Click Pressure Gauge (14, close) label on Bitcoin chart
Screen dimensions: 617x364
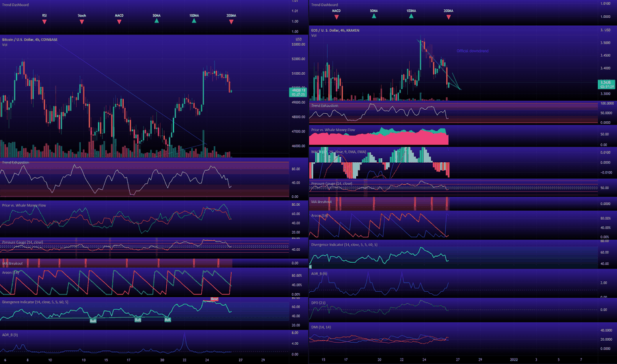(x=23, y=242)
